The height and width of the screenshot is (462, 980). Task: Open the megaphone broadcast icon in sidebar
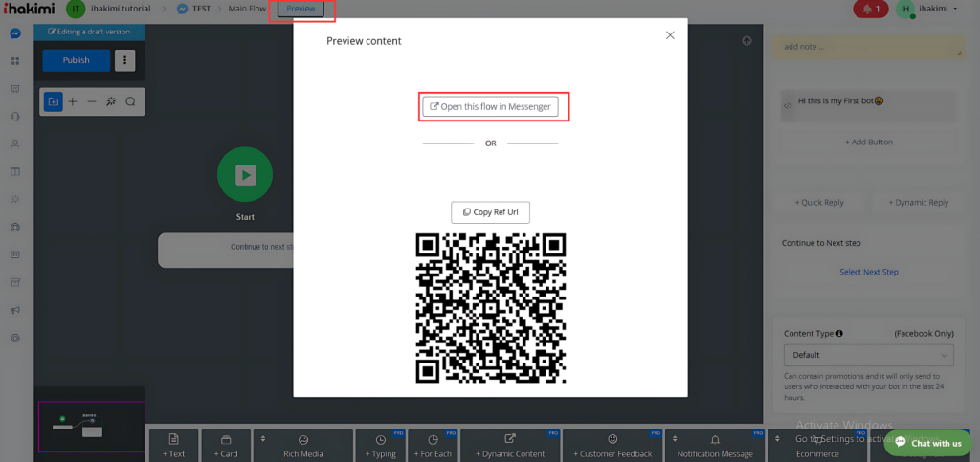(x=15, y=310)
